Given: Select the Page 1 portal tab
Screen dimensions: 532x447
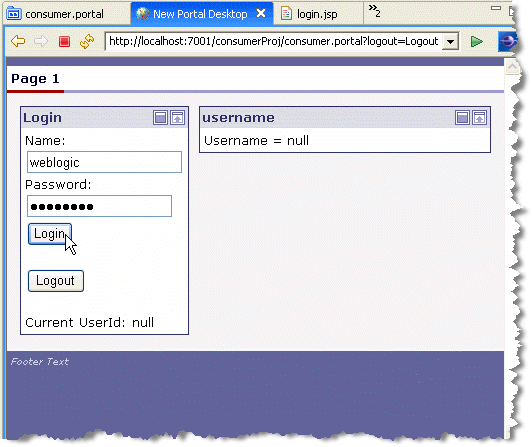Looking at the screenshot, I should tap(35, 79).
